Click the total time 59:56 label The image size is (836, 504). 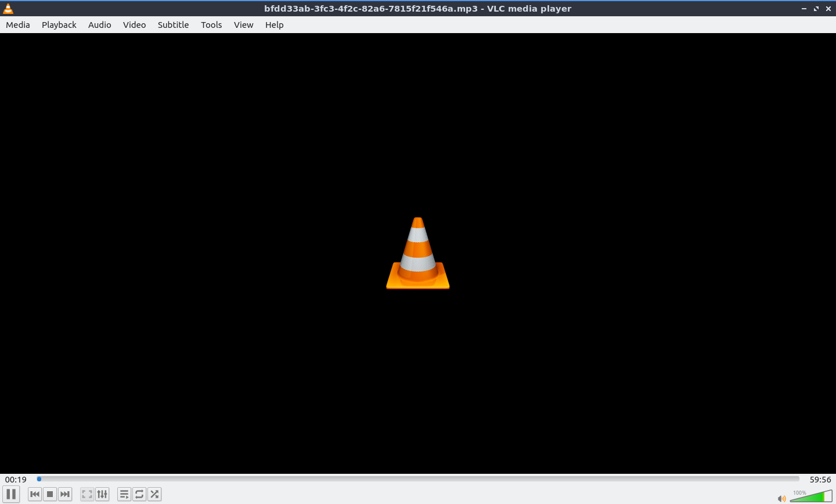(x=820, y=480)
